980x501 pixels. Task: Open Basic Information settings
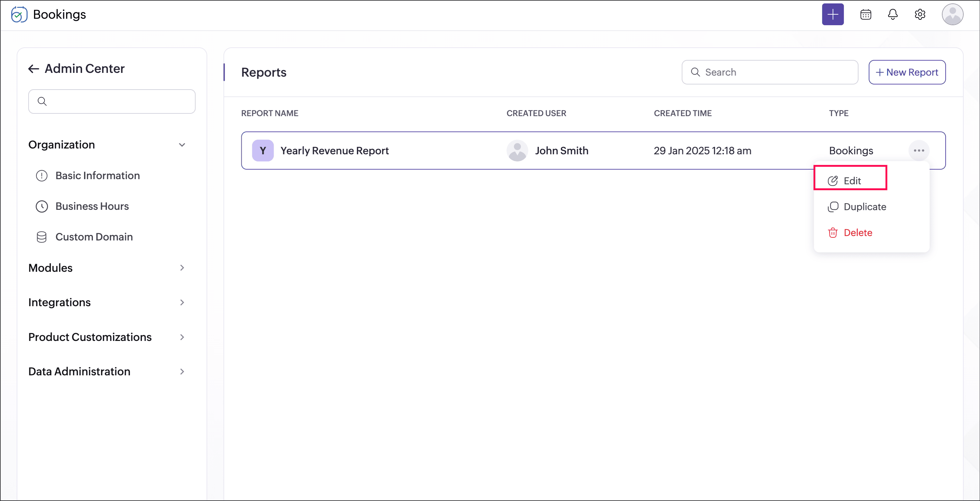[x=97, y=175]
